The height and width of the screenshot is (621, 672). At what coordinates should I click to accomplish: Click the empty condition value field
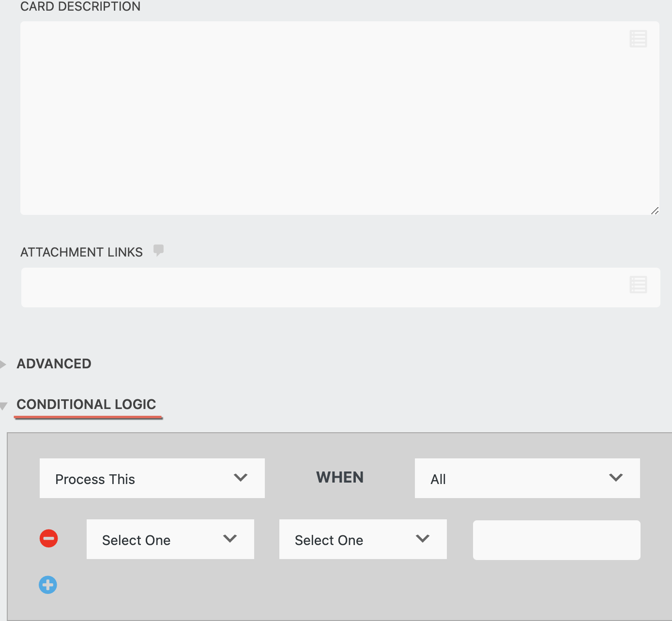[x=556, y=540]
